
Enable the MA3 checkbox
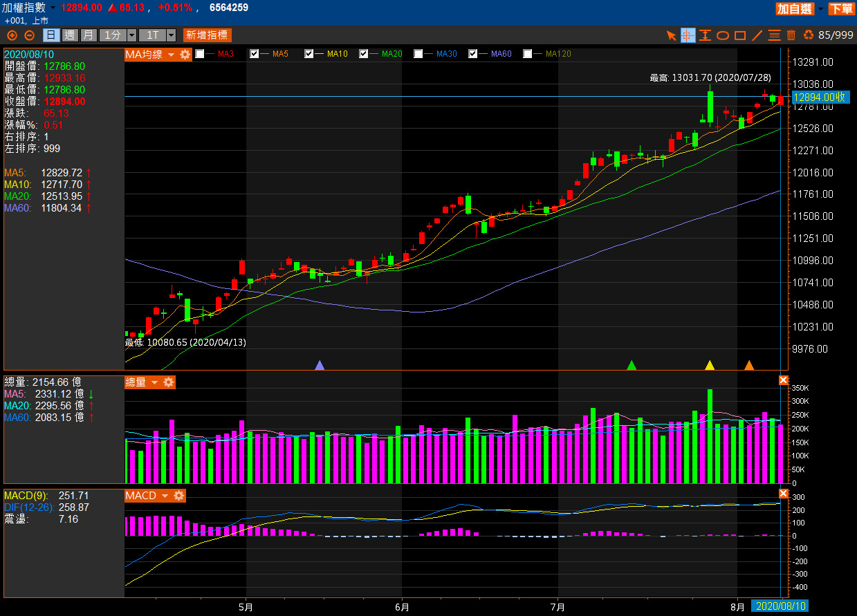[200, 54]
